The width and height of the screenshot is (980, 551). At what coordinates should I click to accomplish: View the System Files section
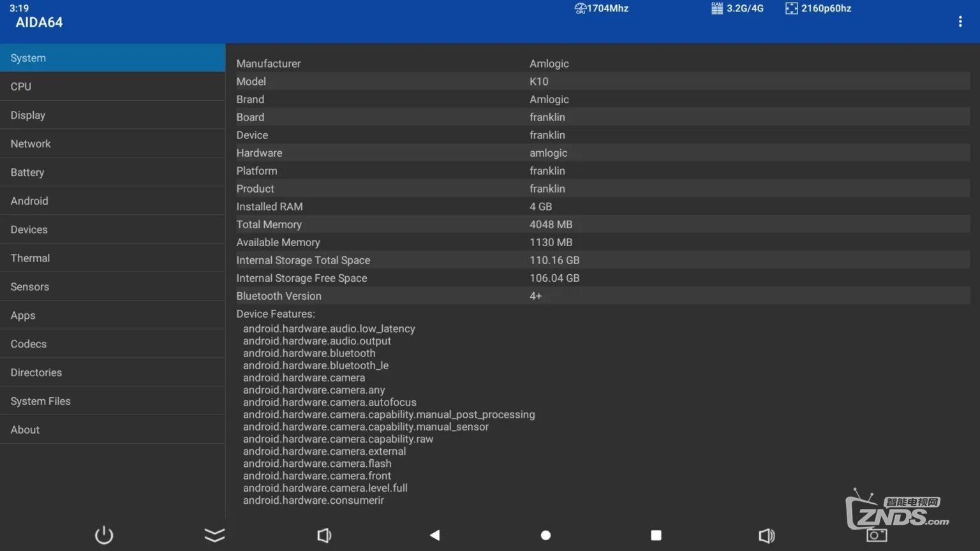click(113, 401)
